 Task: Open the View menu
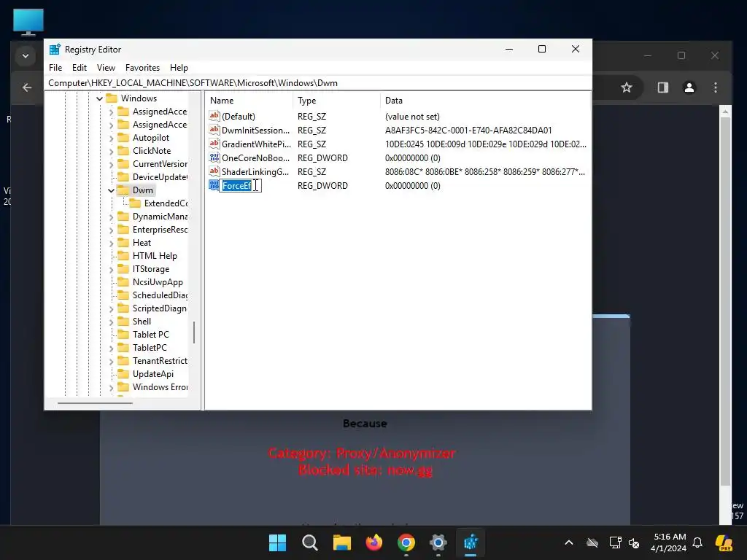[x=106, y=68]
